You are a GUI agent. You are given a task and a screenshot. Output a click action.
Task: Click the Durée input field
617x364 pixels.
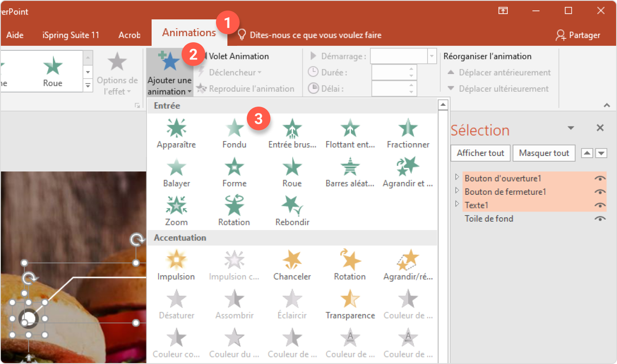point(390,72)
